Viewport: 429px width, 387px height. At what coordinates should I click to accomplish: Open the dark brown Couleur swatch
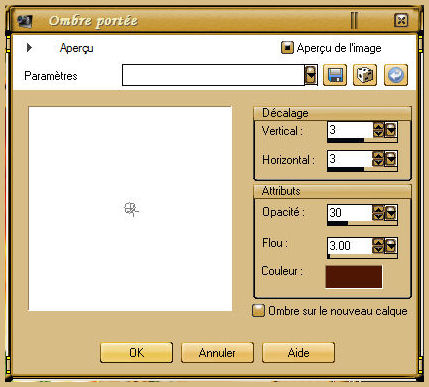coord(354,277)
